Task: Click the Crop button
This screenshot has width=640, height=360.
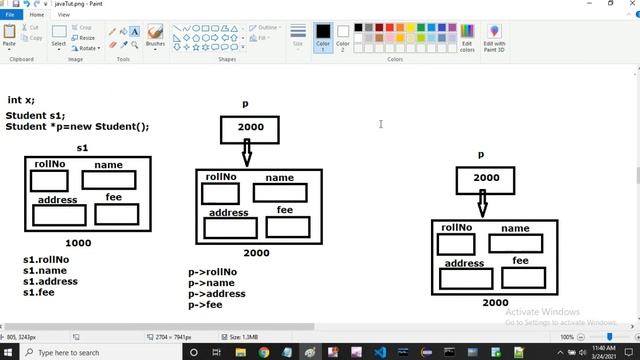Action: pyautogui.click(x=82, y=27)
